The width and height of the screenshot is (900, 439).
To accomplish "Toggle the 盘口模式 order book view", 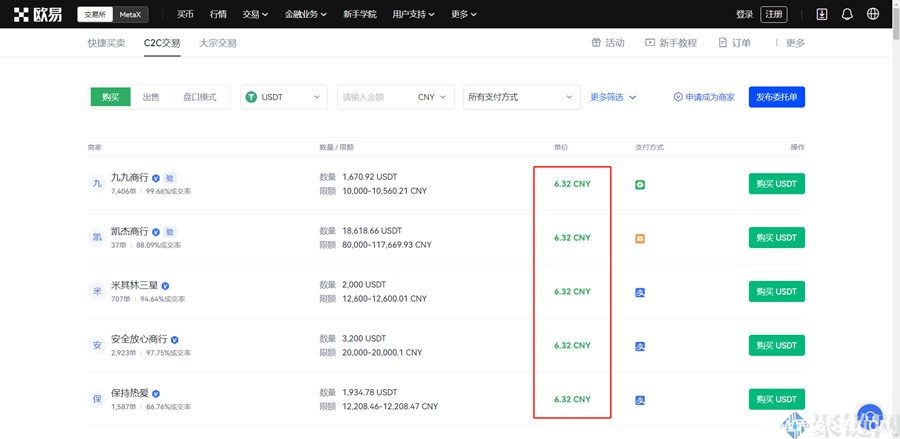I will coord(199,97).
